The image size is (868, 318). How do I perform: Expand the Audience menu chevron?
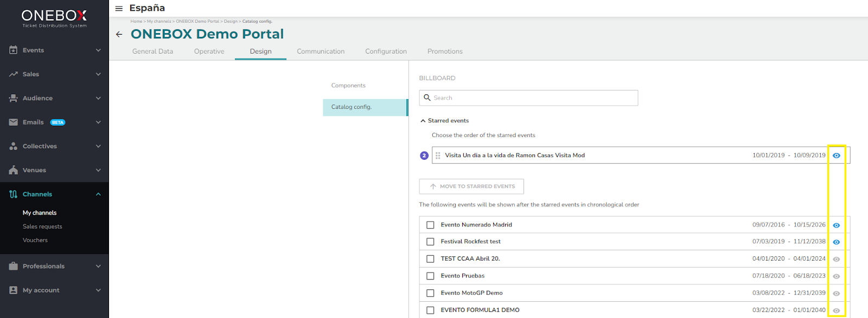coord(98,98)
